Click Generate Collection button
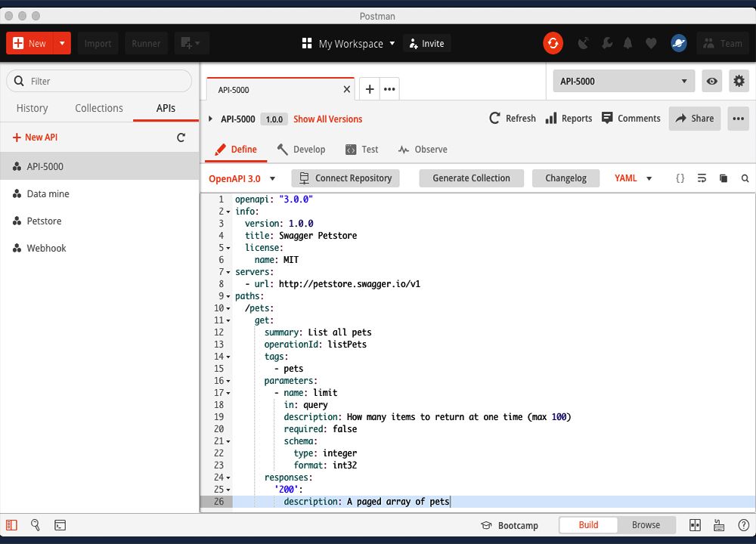The height and width of the screenshot is (544, 756). click(471, 178)
